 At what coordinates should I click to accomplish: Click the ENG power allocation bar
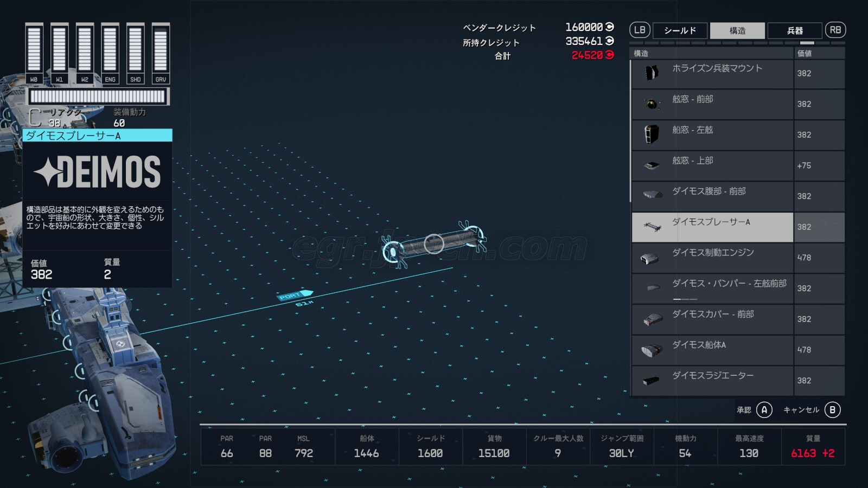pos(110,49)
